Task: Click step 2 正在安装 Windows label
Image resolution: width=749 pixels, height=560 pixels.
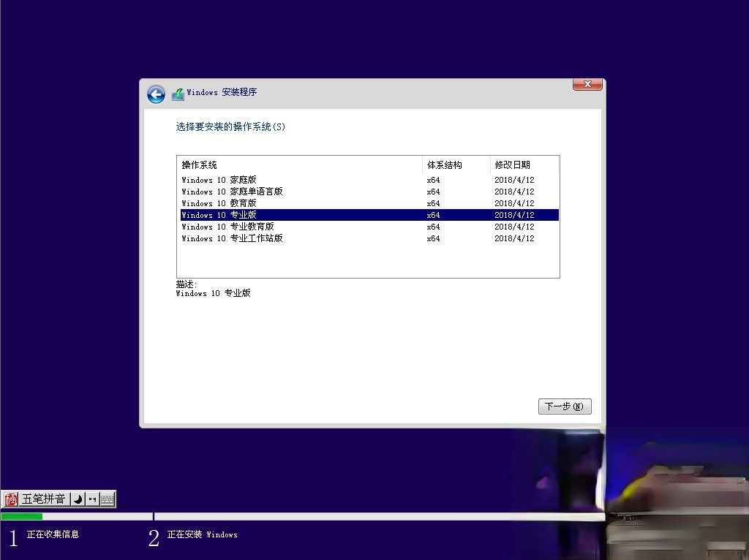Action: tap(202, 534)
